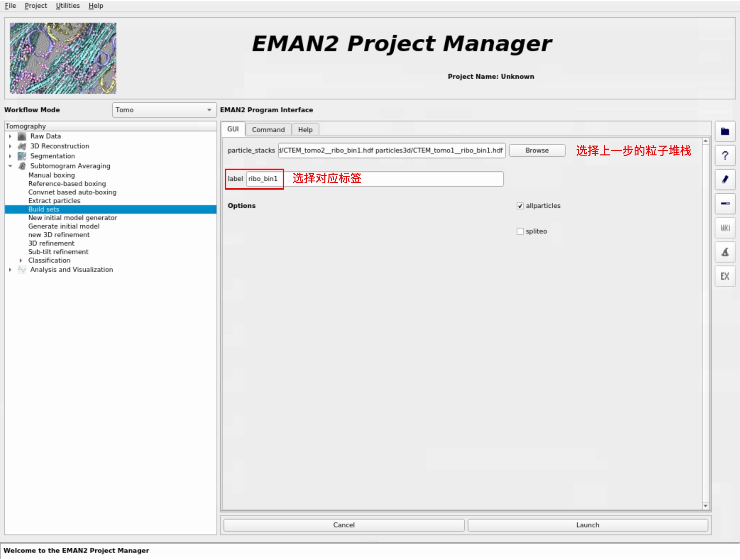The width and height of the screenshot is (740, 560).
Task: Enable the spliteo checkbox
Action: click(520, 232)
